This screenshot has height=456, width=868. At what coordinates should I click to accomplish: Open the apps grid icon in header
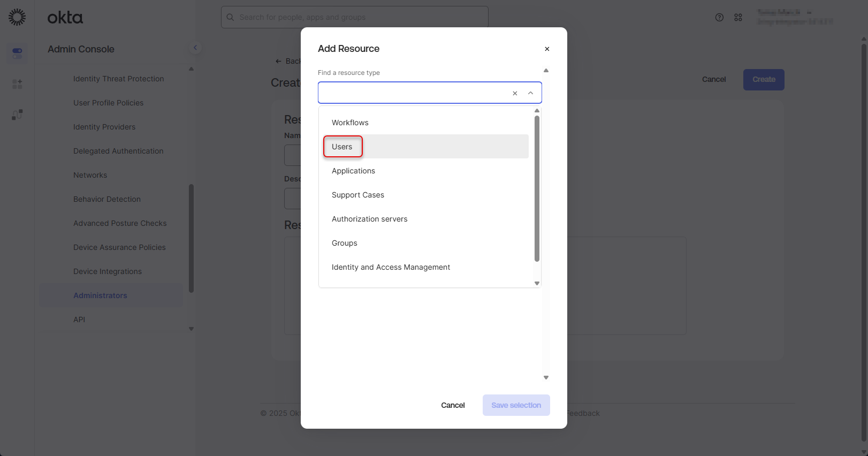tap(738, 17)
